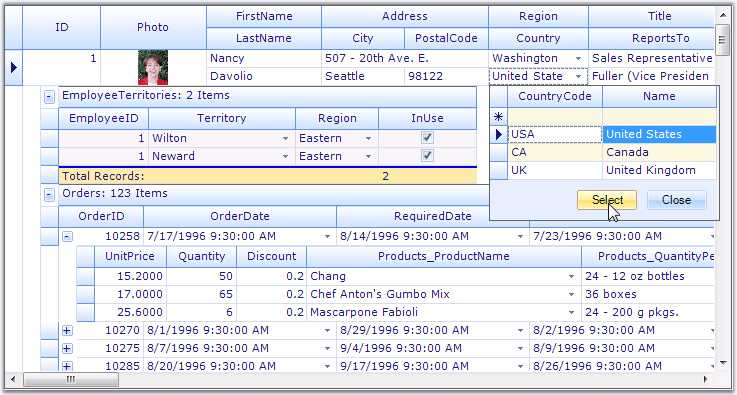Click the Close button in country popup
The height and width of the screenshot is (395, 737).
[676, 200]
